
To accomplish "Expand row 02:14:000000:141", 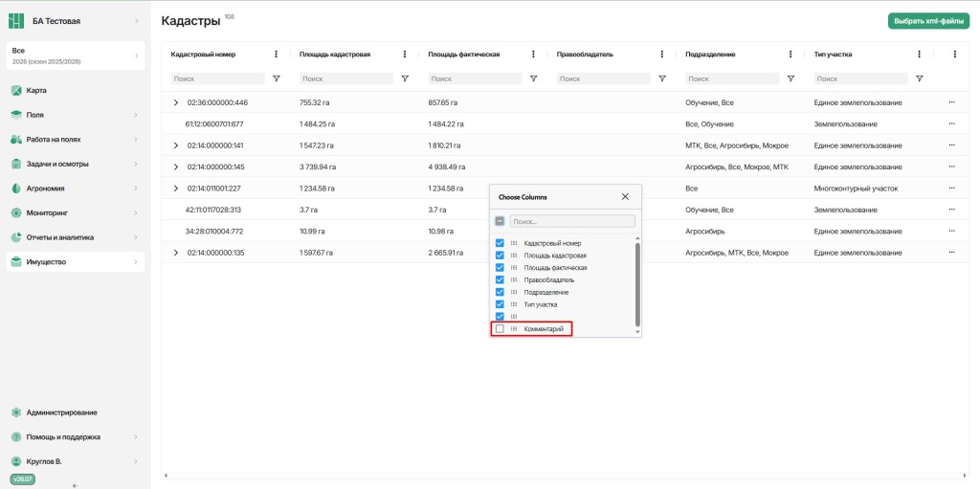I will (x=176, y=145).
